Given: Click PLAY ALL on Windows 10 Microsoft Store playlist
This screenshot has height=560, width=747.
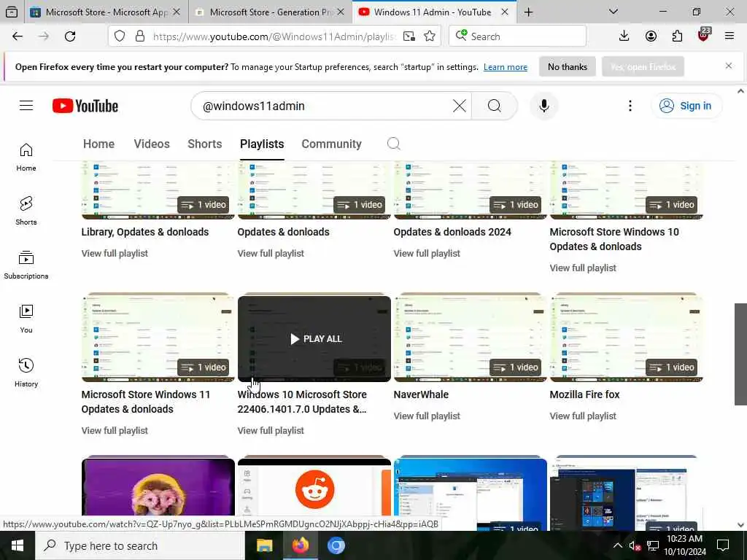Looking at the screenshot, I should click(x=315, y=338).
